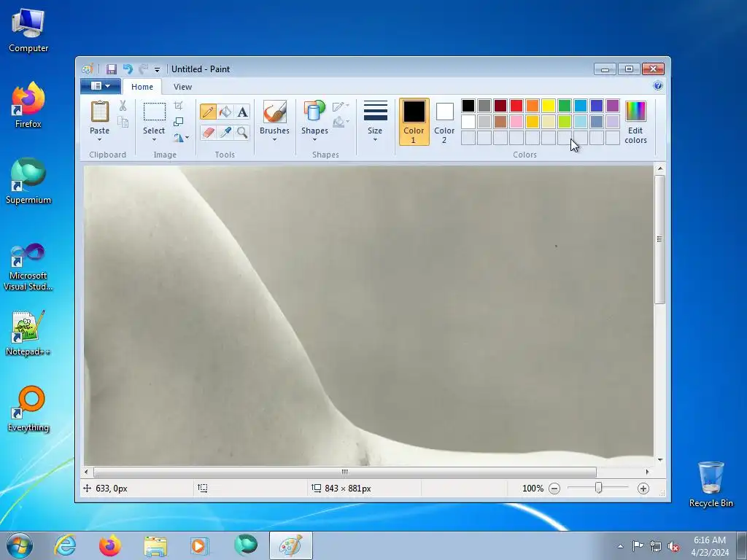Click the Shapes gallery icon

[314, 112]
